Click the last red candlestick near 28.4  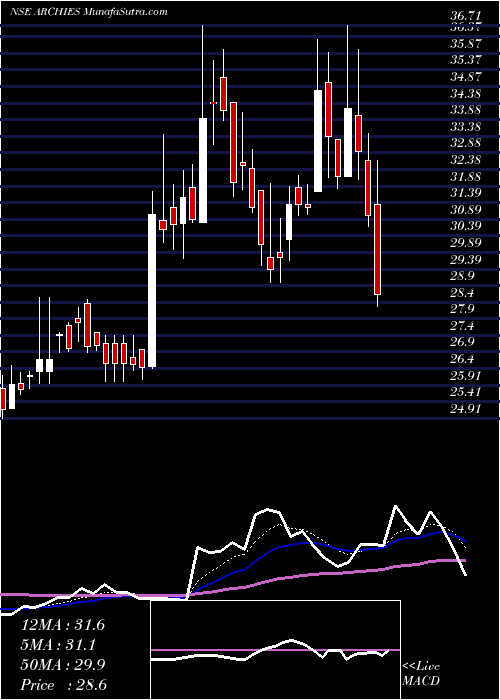[378, 249]
